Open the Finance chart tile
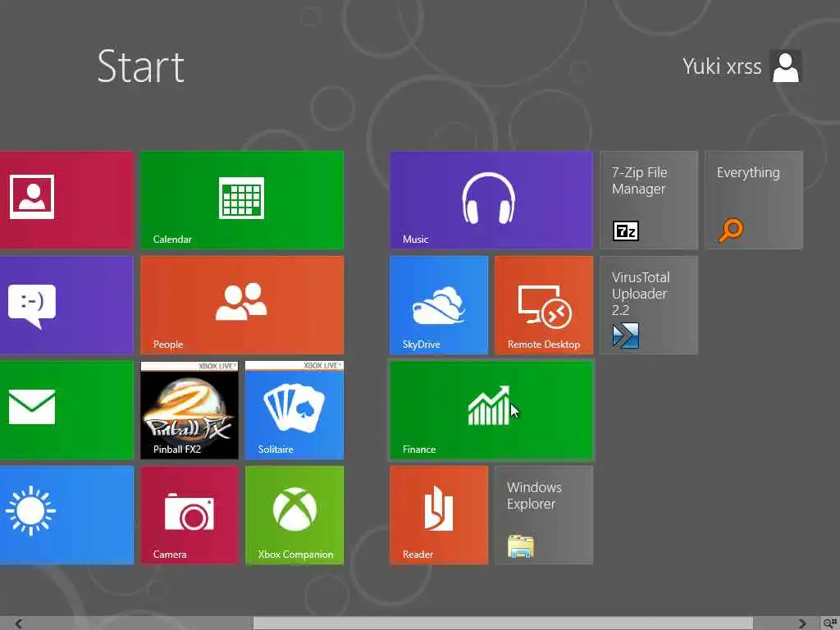 pos(491,410)
